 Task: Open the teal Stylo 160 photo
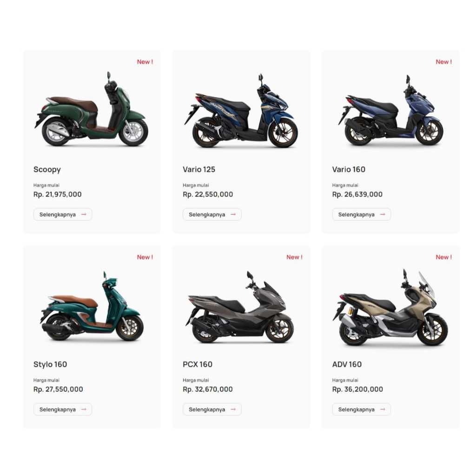[x=92, y=306]
